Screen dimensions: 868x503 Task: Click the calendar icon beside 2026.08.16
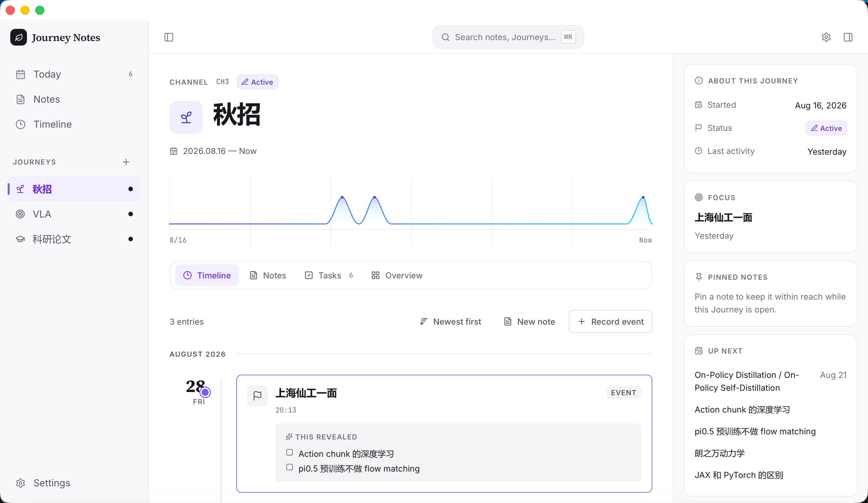click(174, 151)
